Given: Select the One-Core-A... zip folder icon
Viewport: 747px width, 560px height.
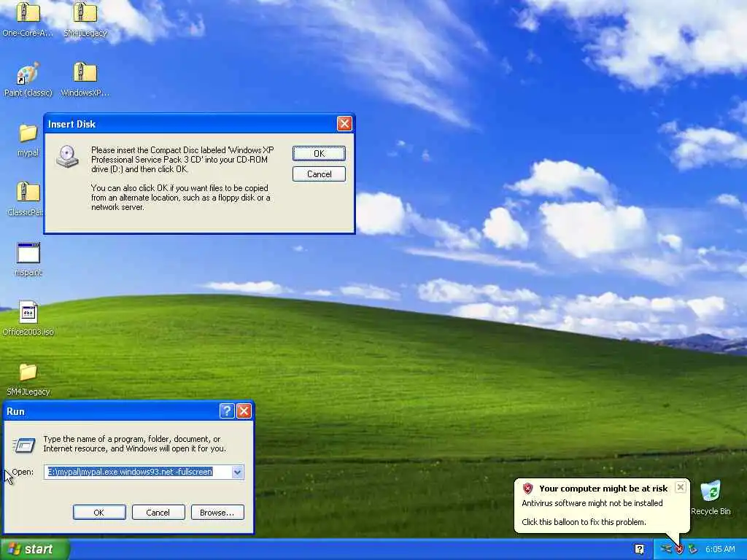Looking at the screenshot, I should point(28,13).
